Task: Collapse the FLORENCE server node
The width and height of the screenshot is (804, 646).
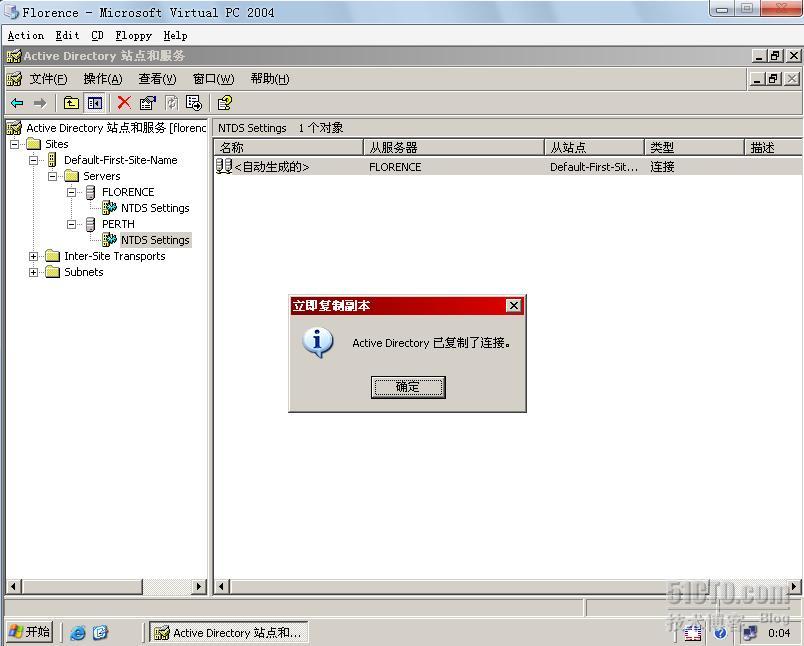Action: pos(71,192)
